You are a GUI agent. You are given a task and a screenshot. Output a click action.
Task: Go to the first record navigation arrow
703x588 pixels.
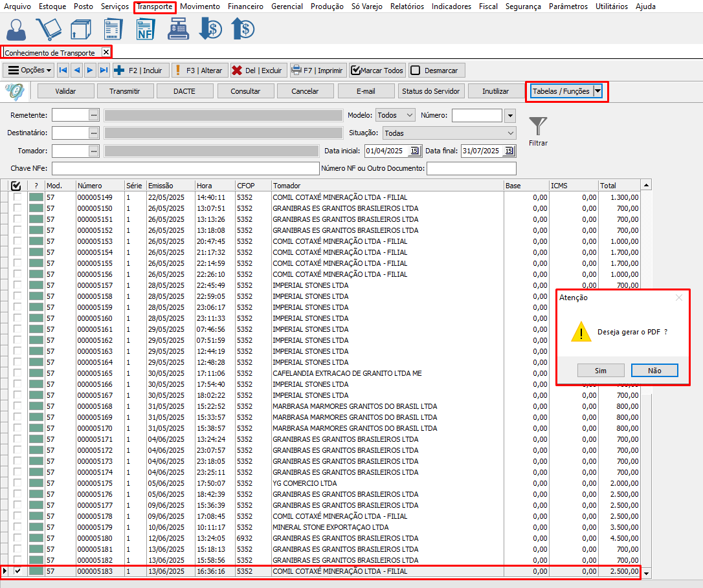pyautogui.click(x=63, y=71)
